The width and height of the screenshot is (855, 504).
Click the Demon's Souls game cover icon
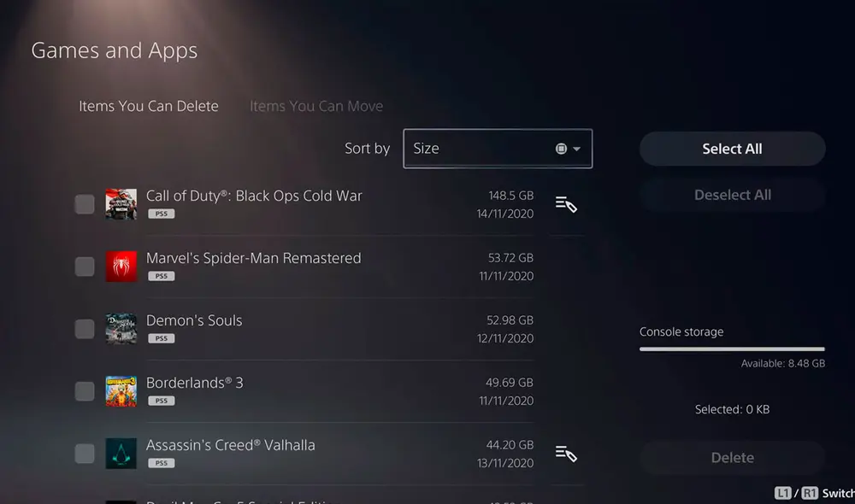point(121,329)
